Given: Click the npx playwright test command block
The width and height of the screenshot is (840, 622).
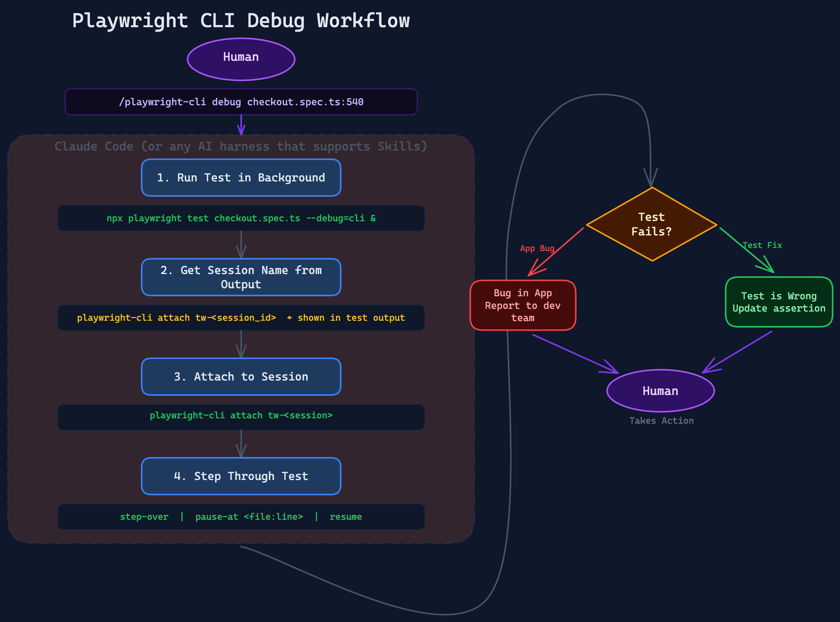Looking at the screenshot, I should [241, 218].
